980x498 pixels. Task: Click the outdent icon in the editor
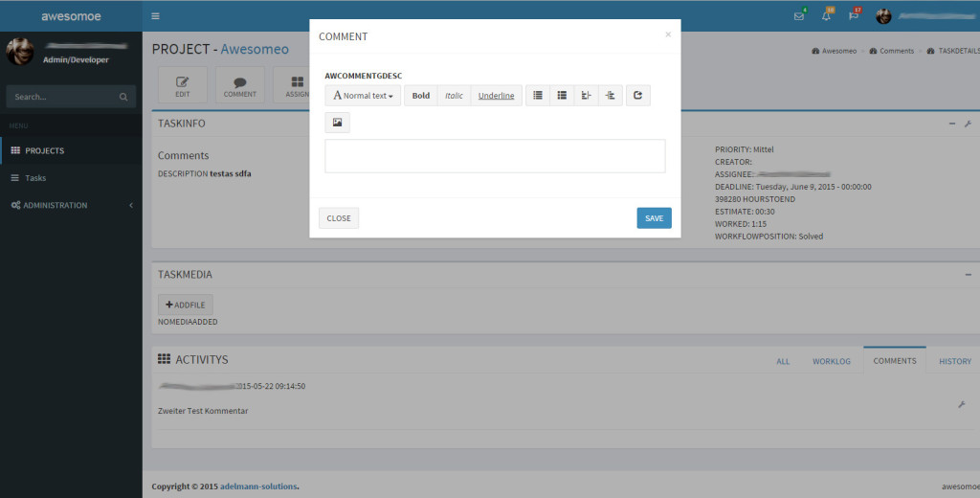tap(587, 96)
